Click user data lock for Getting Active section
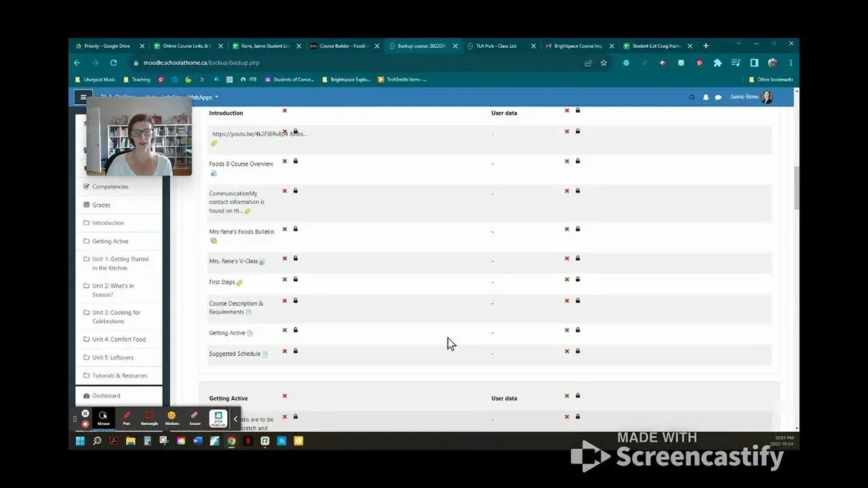This screenshot has height=488, width=868. pos(577,395)
